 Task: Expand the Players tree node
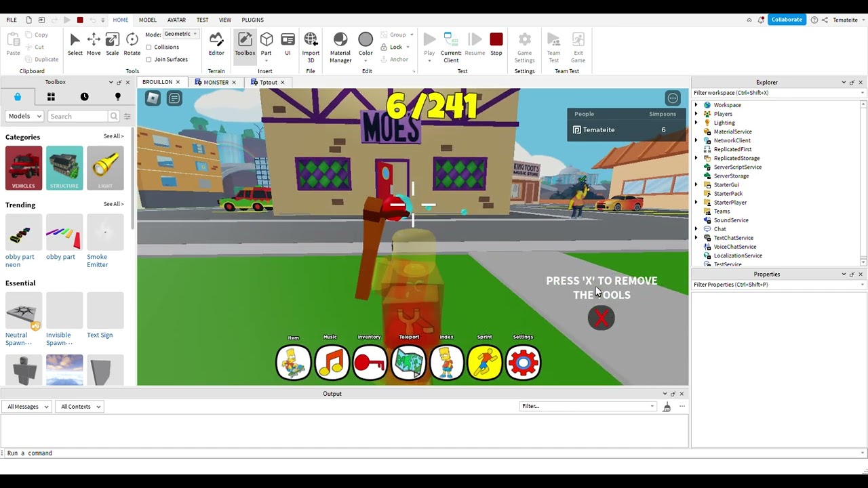tap(696, 114)
